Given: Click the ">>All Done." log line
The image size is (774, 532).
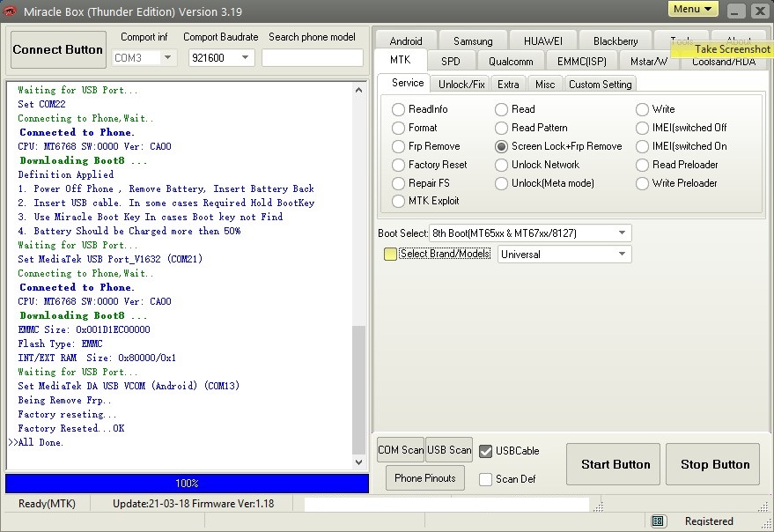Looking at the screenshot, I should (x=36, y=442).
